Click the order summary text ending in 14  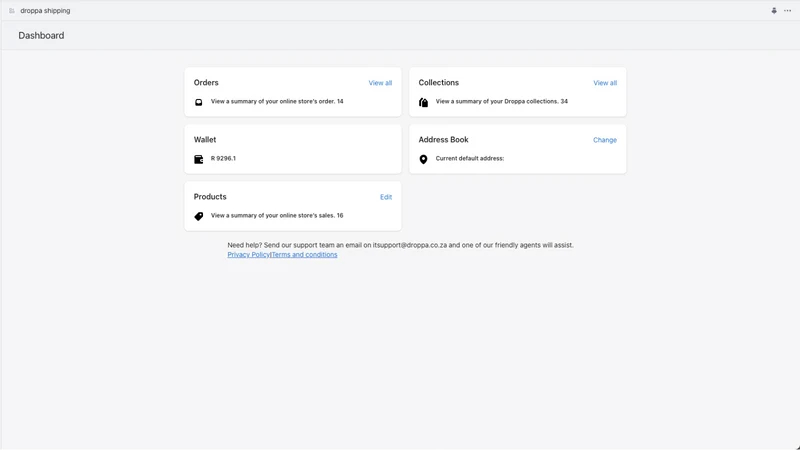(277, 102)
